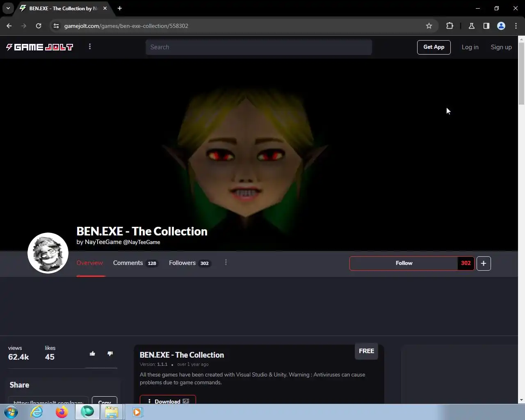Screen dimensions: 525x420
Task: Open the media player taskbar icon
Action: point(137,412)
